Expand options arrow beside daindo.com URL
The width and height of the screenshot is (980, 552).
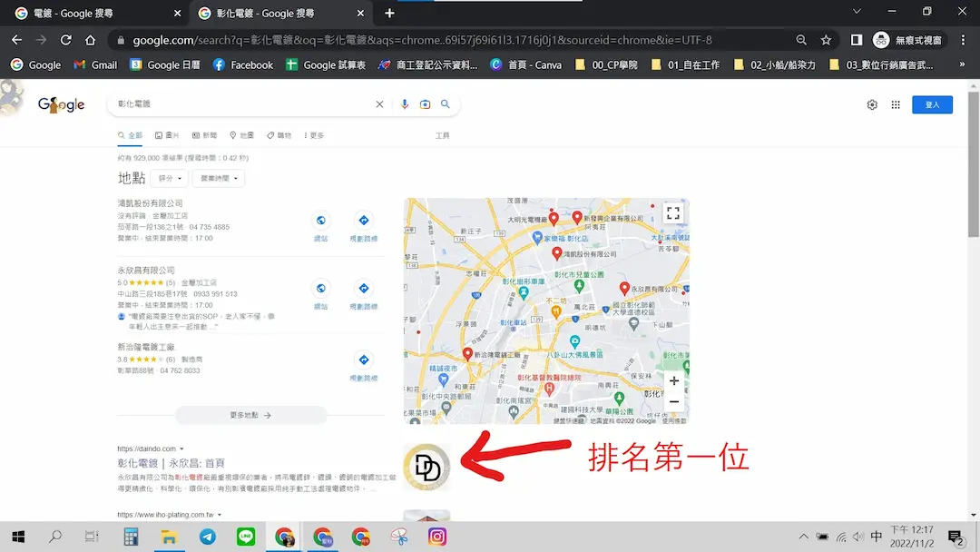[x=181, y=448]
